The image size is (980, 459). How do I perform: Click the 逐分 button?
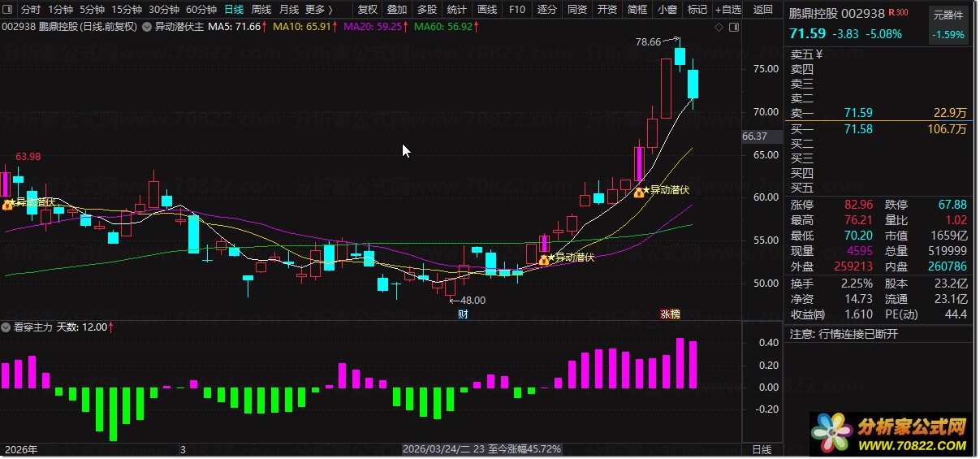[547, 10]
